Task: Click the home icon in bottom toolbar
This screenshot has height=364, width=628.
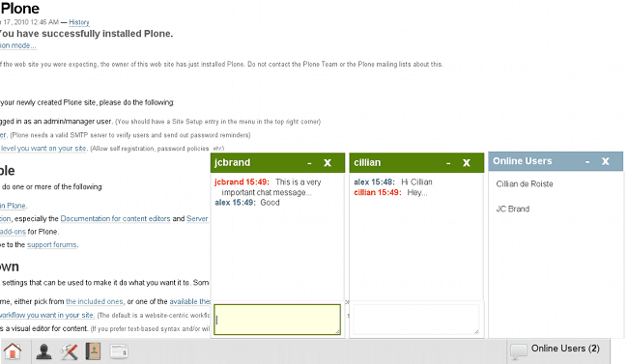Action: 13,351
